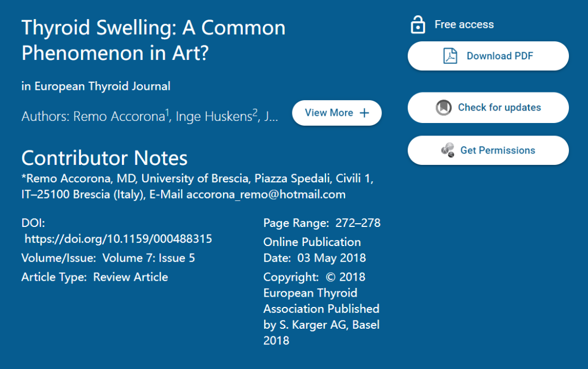
Task: Open Check for updates
Action: (x=488, y=108)
